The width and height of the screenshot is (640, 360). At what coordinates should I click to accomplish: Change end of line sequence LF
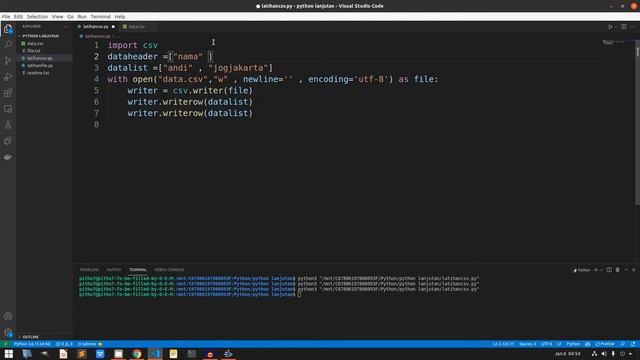pyautogui.click(x=559, y=344)
